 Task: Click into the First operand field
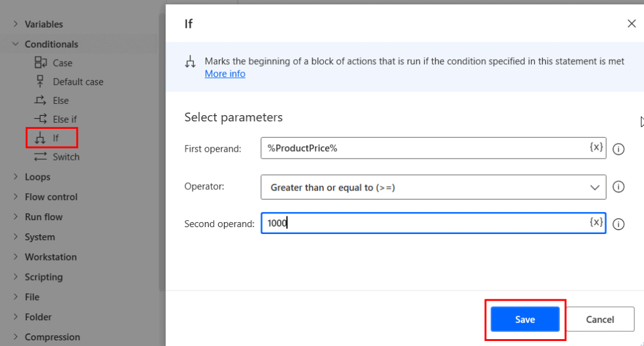pos(433,148)
